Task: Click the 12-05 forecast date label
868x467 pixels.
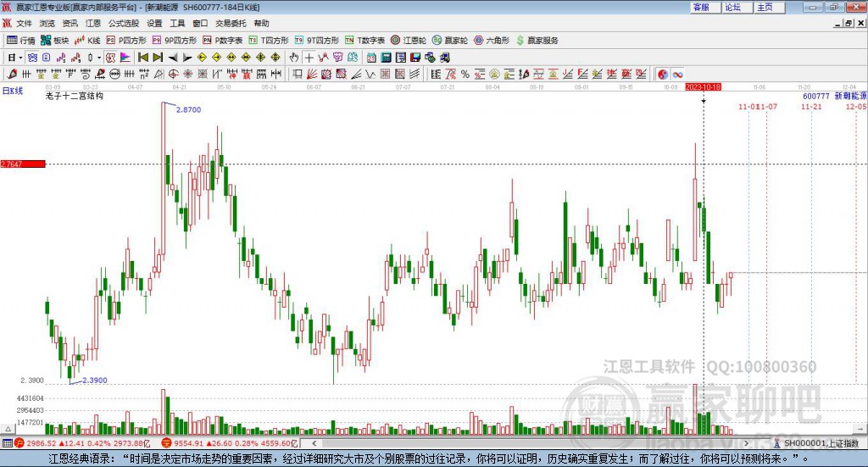Action: coord(856,106)
